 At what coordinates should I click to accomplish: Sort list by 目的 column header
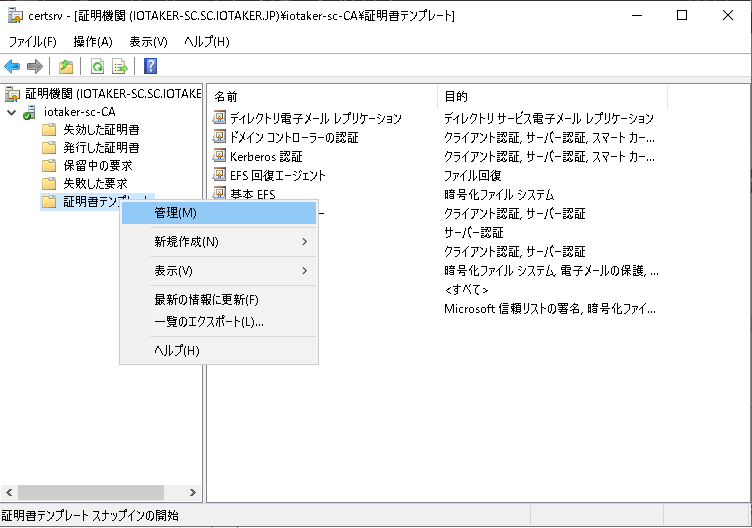click(456, 96)
